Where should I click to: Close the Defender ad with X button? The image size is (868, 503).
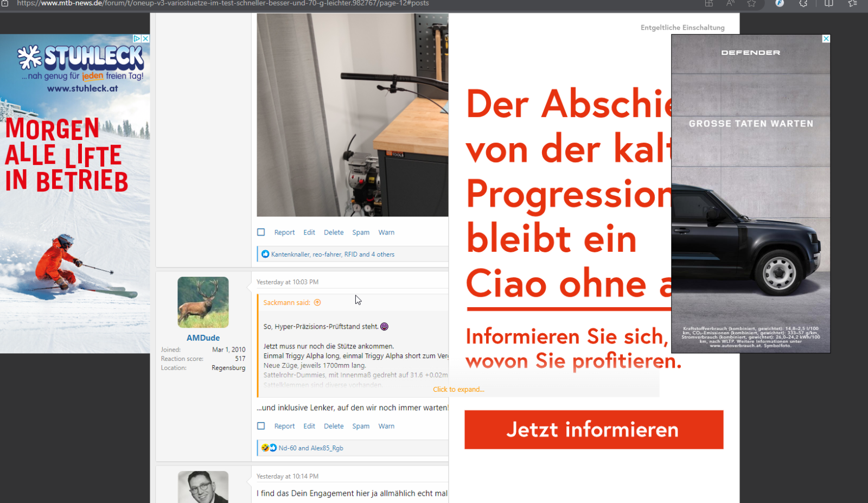coord(826,39)
